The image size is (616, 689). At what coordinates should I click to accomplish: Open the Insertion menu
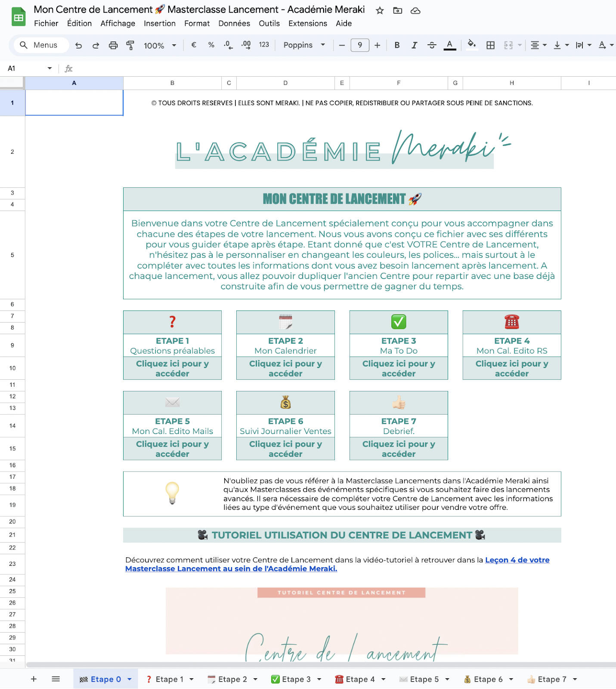pos(160,23)
